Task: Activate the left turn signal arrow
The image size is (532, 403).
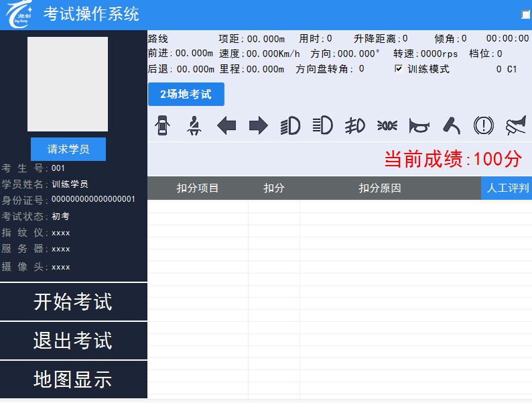Action: pos(226,125)
